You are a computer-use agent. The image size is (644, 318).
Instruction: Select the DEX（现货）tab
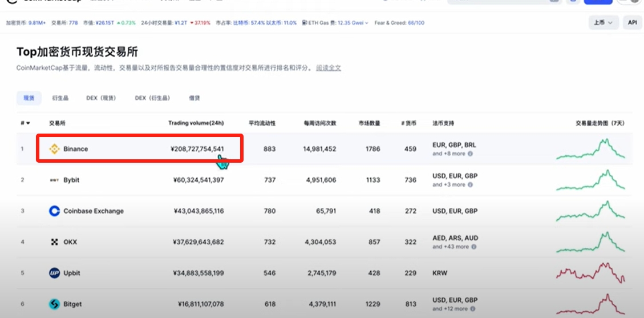click(101, 98)
